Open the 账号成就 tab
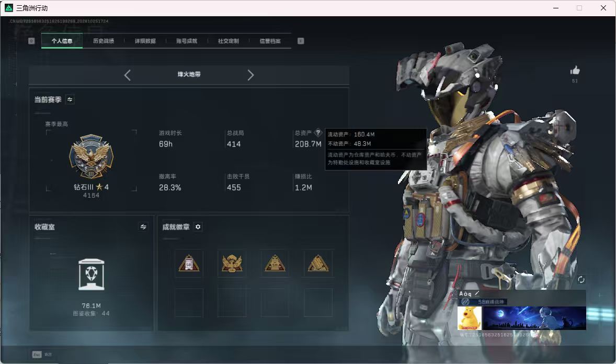 187,41
